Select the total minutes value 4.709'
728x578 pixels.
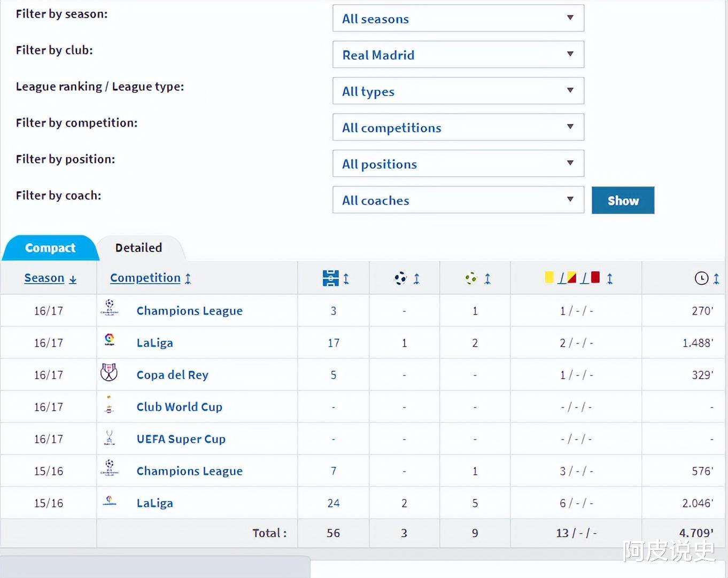(x=696, y=533)
